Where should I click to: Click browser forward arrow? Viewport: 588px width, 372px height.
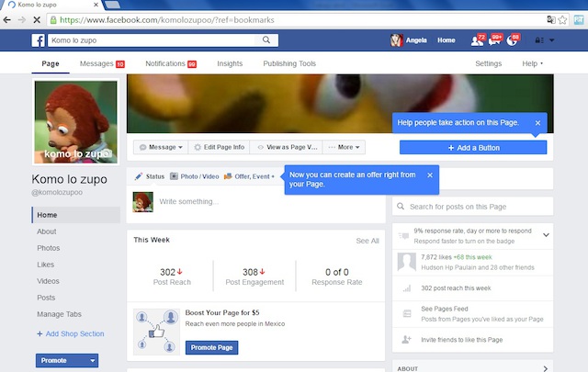[22, 19]
